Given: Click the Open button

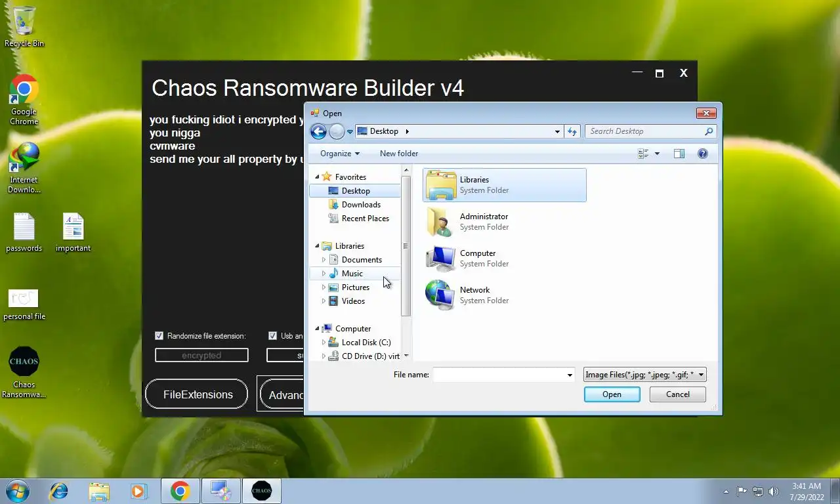Looking at the screenshot, I should tap(612, 394).
